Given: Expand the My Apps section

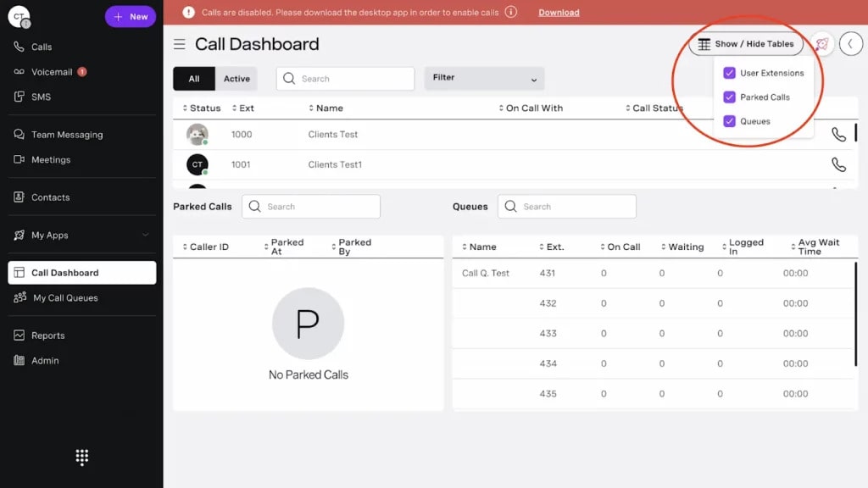Looking at the screenshot, I should pos(52,235).
